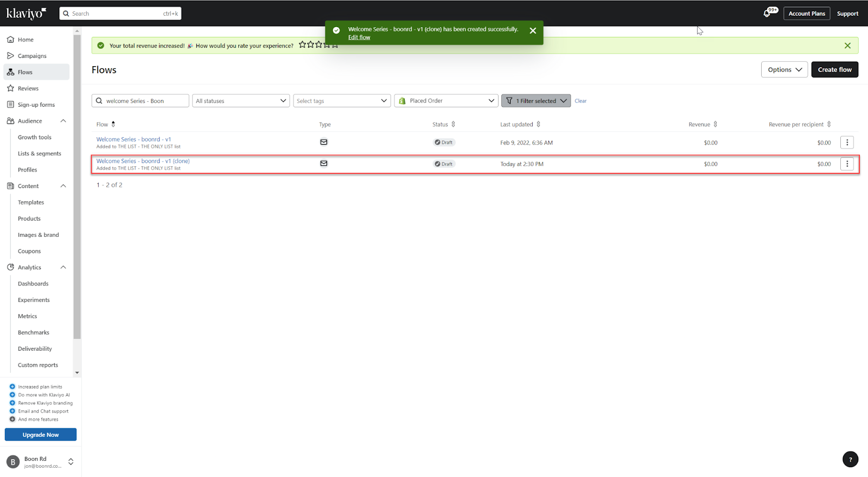868x477 pixels.
Task: Sort by Status column
Action: [454, 124]
